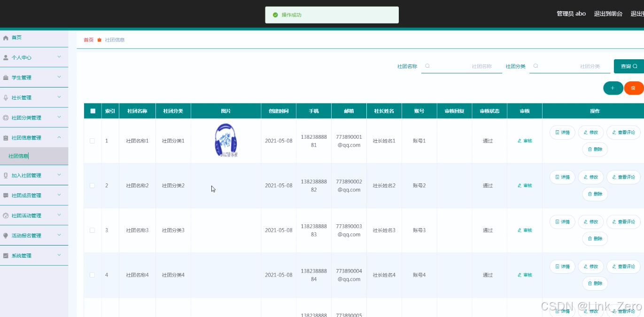Click the 审核 edit link in row 4
Screen dimensions: 644x317
[x=525, y=275]
